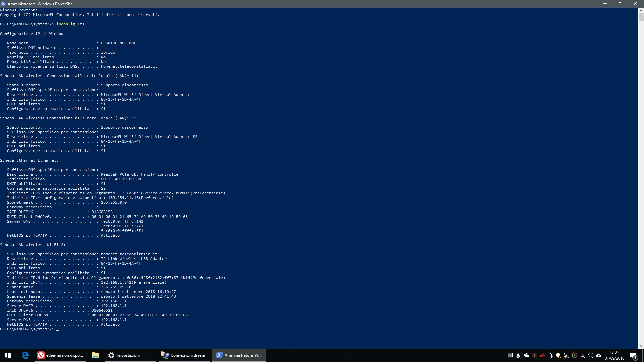644x362 pixels.
Task: Switch to the Vivaldi 'ethernet non dispo...' window
Action: tap(60, 355)
